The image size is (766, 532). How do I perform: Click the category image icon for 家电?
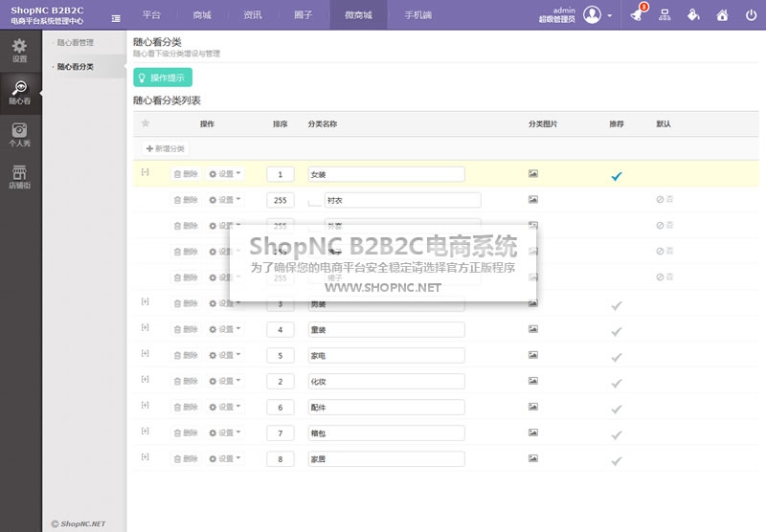[533, 355]
